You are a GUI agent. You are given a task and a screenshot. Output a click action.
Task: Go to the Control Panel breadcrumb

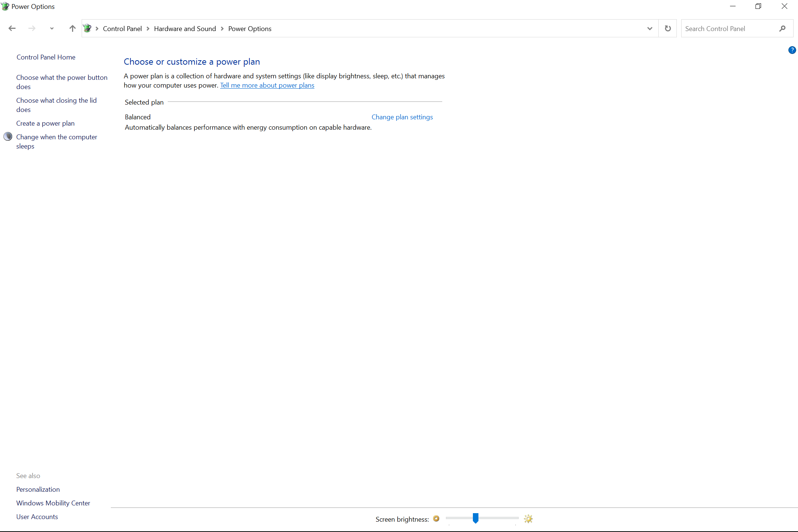[x=122, y=29]
